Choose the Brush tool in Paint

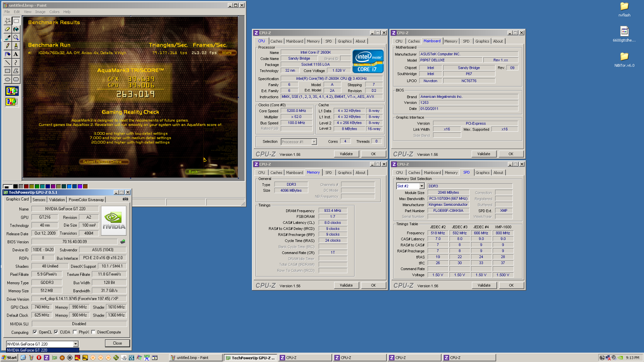pos(16,46)
